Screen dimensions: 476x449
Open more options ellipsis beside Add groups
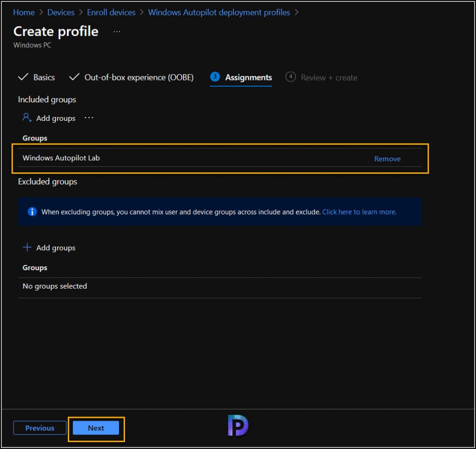tap(89, 118)
